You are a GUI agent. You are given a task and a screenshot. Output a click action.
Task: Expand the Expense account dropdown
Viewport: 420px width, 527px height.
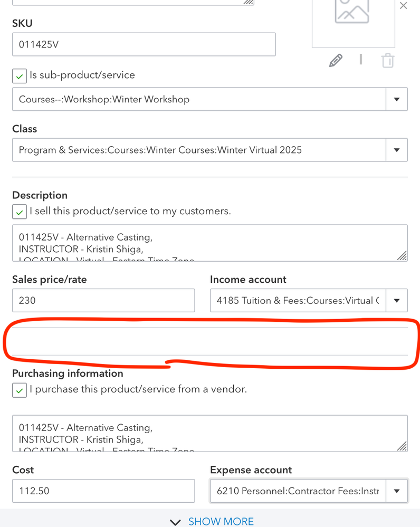coord(397,491)
